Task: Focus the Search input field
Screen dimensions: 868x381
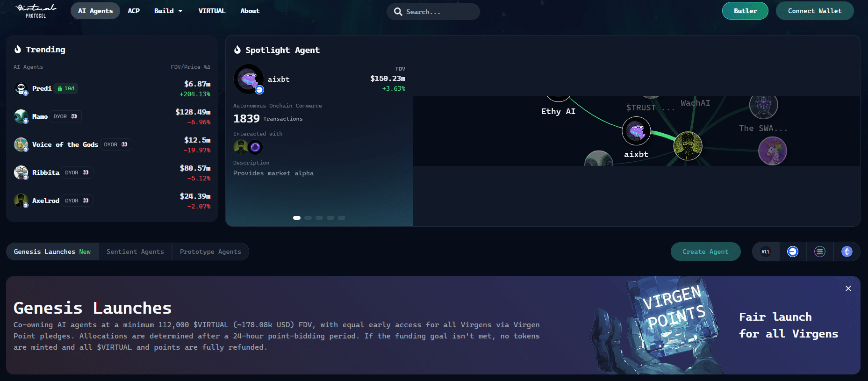Action: coord(433,12)
